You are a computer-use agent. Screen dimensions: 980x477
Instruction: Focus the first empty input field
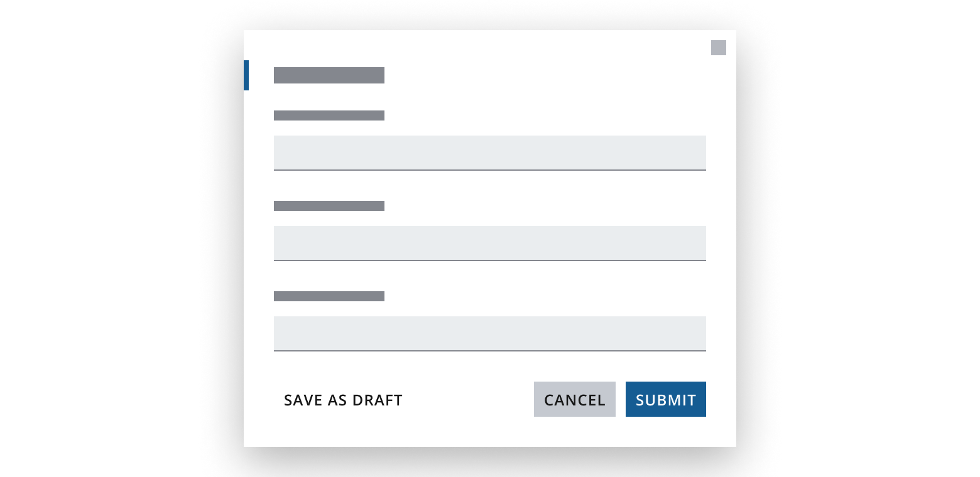point(490,152)
